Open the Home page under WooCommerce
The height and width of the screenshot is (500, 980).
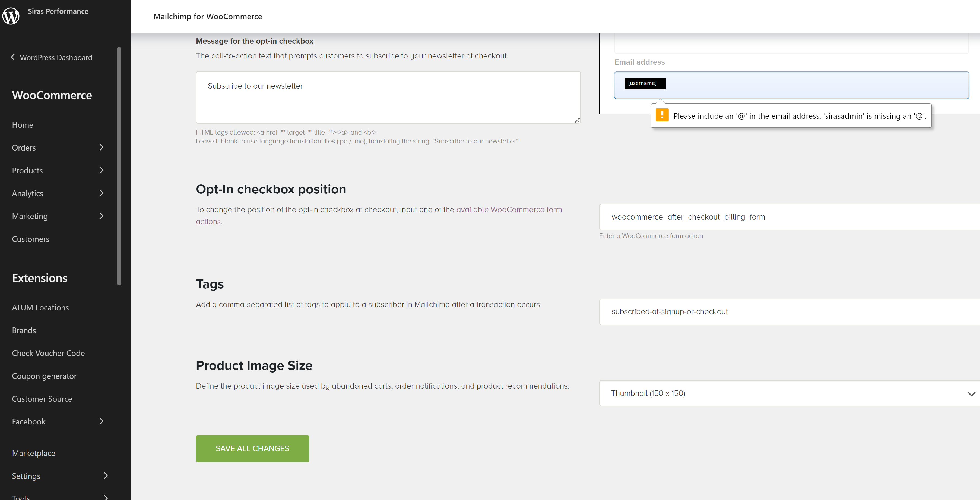coord(23,124)
